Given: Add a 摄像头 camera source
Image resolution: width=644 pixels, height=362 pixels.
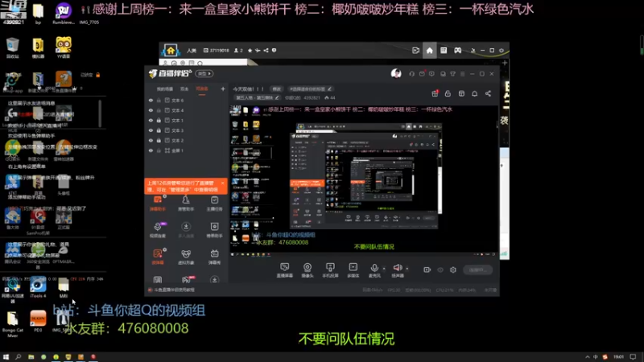Looking at the screenshot, I should click(308, 270).
